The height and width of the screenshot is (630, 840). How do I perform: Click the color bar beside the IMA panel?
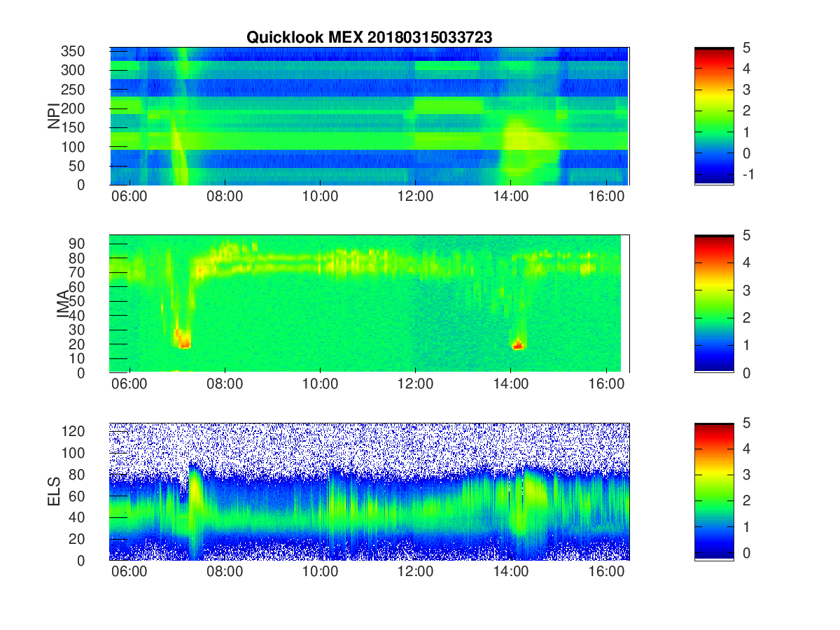point(714,304)
